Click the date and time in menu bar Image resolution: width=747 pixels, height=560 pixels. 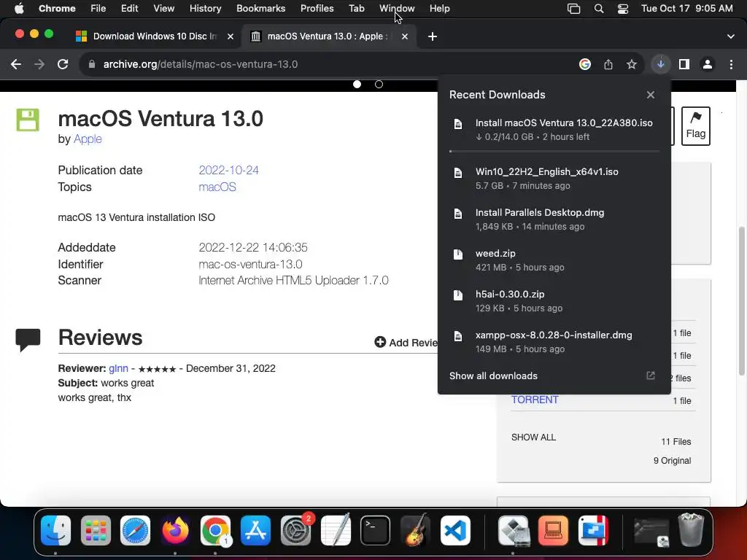point(686,9)
